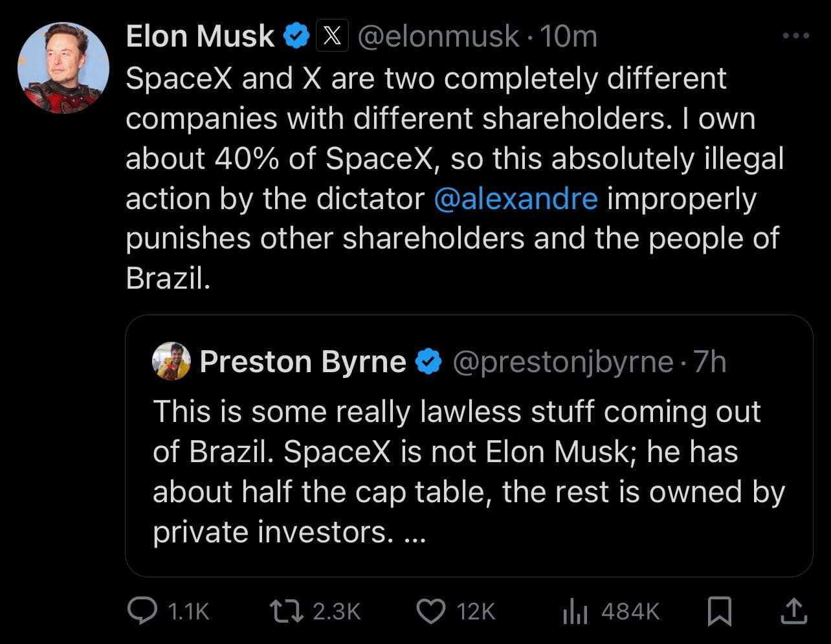Open the share arrow icon
The height and width of the screenshot is (644, 831).
793,610
